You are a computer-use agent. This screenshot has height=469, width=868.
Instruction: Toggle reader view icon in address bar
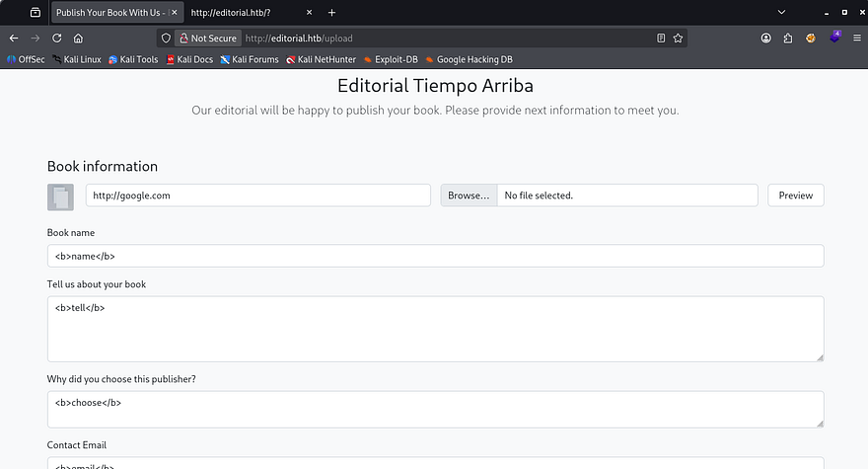click(661, 39)
